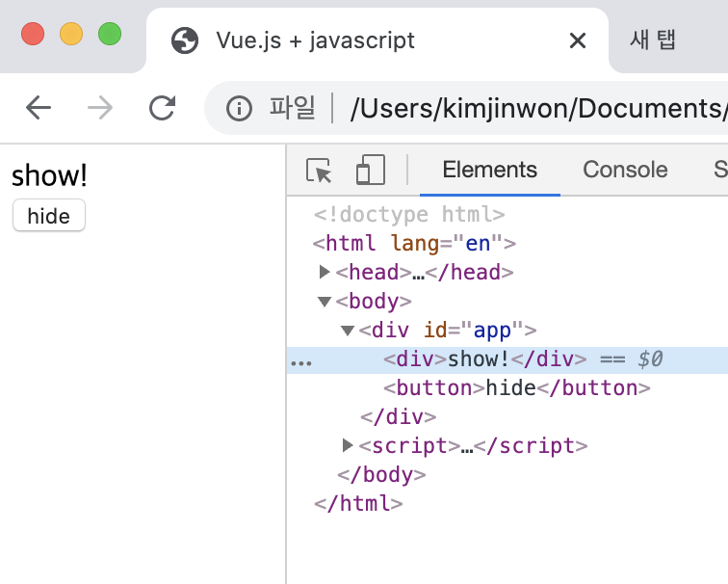Select the Vue.js + javascript tab
The height and width of the screenshot is (584, 728).
point(377,40)
